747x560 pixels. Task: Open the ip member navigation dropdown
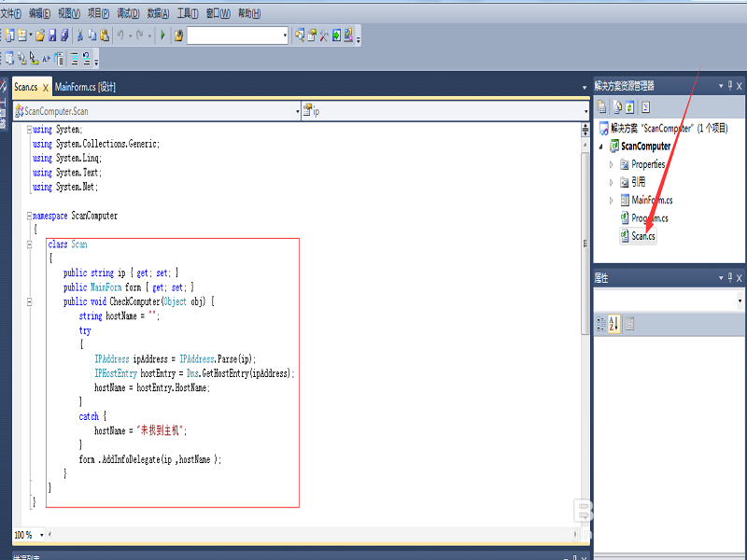[585, 111]
